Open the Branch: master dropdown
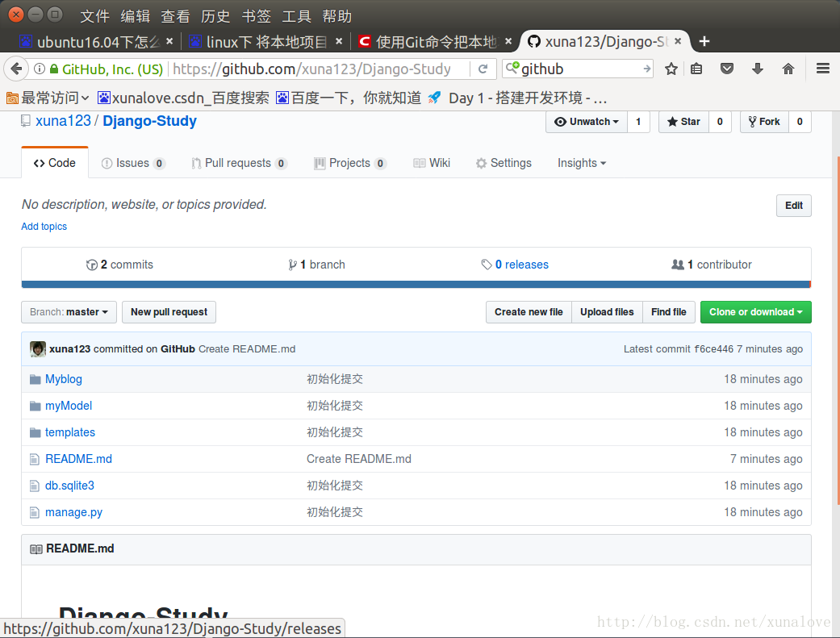The image size is (840, 638). (x=69, y=312)
